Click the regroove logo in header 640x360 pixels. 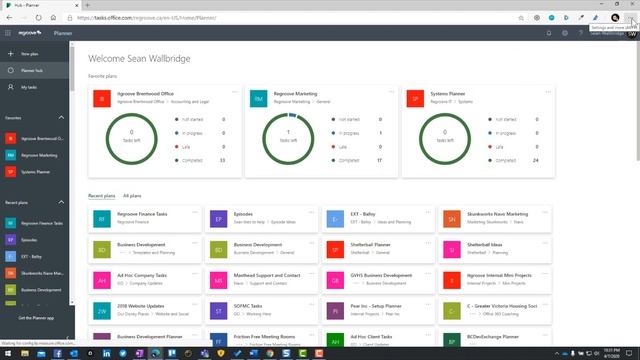click(30, 33)
